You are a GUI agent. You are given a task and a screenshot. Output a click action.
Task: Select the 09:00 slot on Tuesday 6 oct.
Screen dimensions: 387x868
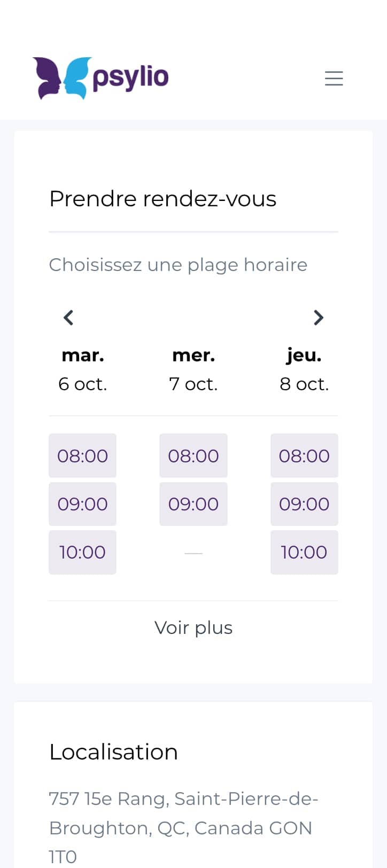tap(82, 503)
